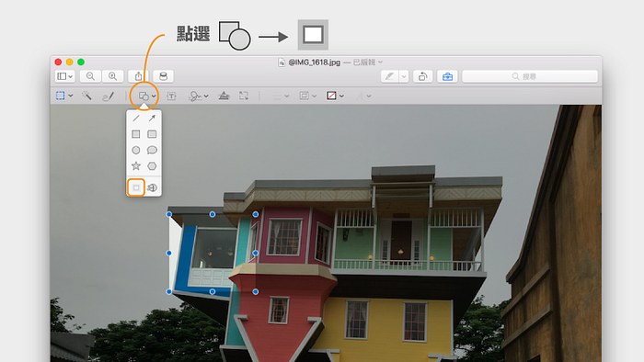Click the search field in toolbar
The width and height of the screenshot is (644, 362).
pos(529,76)
